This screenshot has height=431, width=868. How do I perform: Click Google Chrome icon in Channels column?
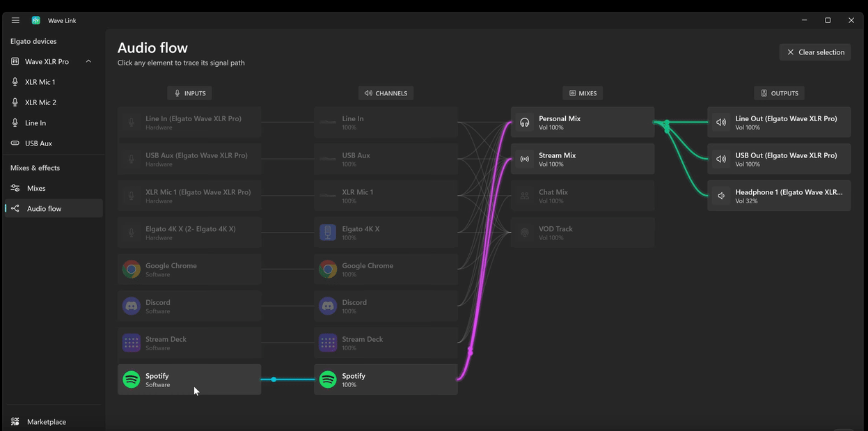click(x=328, y=269)
